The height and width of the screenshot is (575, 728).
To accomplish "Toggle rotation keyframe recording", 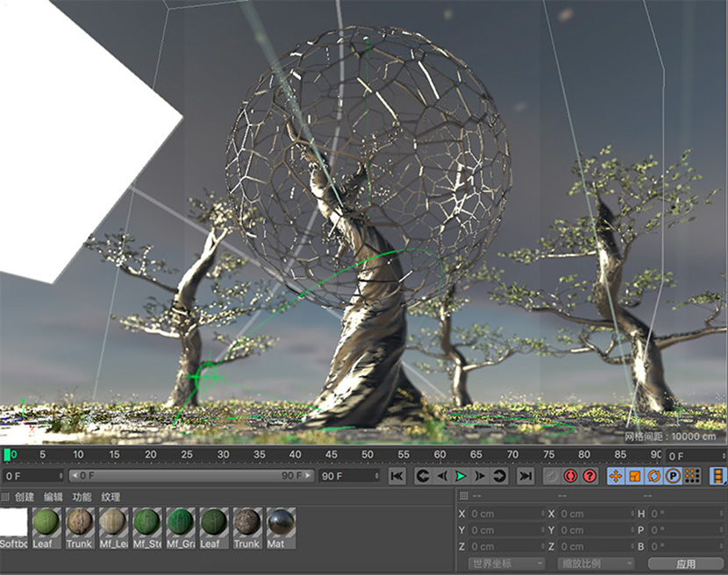I will [x=653, y=476].
